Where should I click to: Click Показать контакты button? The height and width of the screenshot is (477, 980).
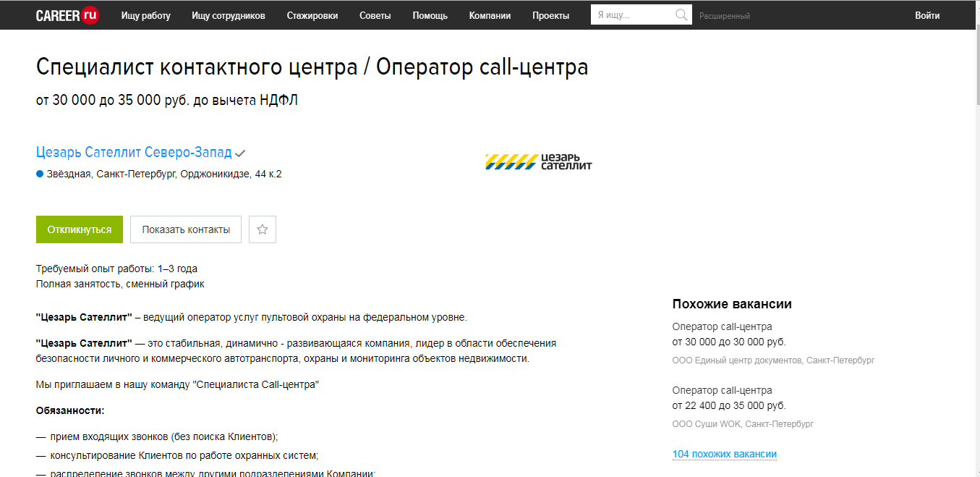click(x=185, y=229)
